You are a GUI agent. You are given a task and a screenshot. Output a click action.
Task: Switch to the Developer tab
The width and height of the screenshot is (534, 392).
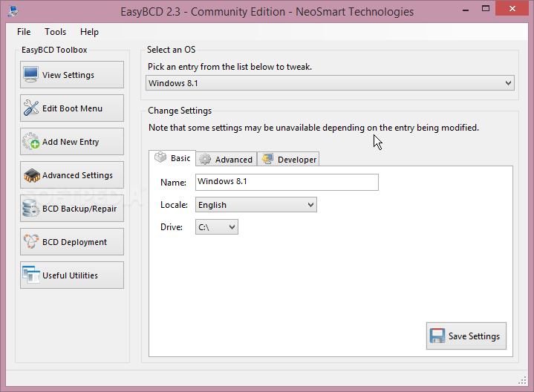[288, 160]
